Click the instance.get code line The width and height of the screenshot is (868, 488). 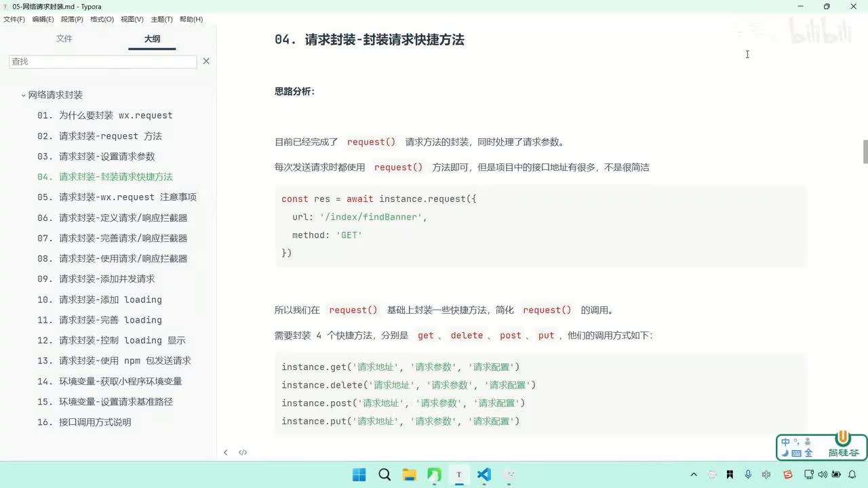[x=401, y=367]
